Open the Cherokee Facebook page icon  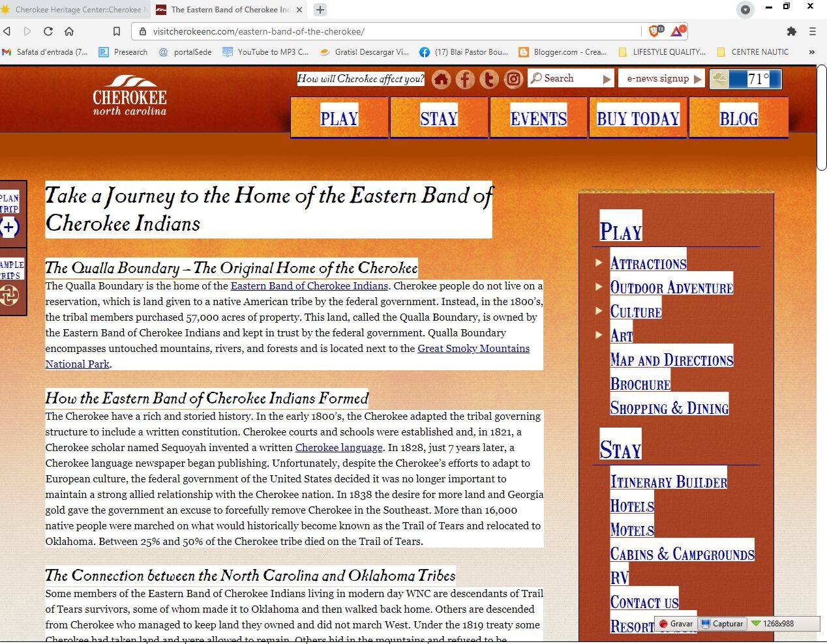click(465, 79)
